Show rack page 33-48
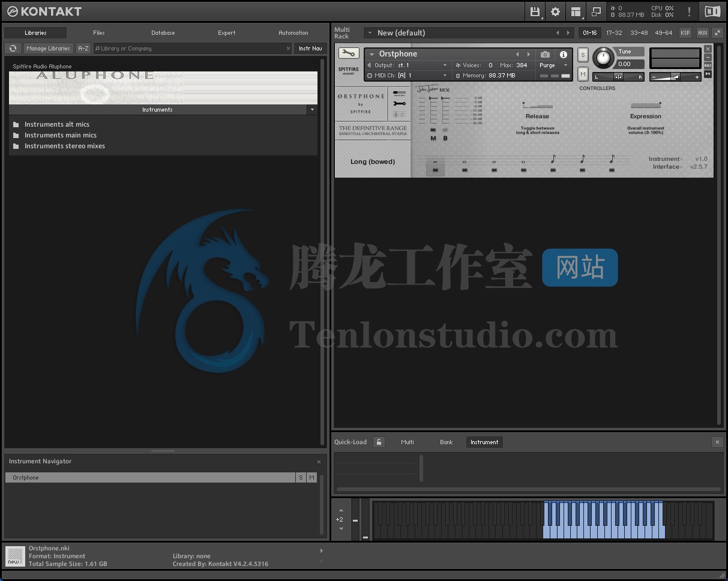The height and width of the screenshot is (581, 728). click(x=639, y=33)
